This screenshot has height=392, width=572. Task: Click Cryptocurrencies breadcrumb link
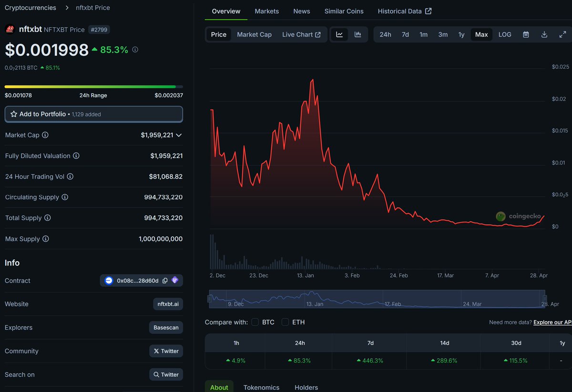(x=31, y=8)
